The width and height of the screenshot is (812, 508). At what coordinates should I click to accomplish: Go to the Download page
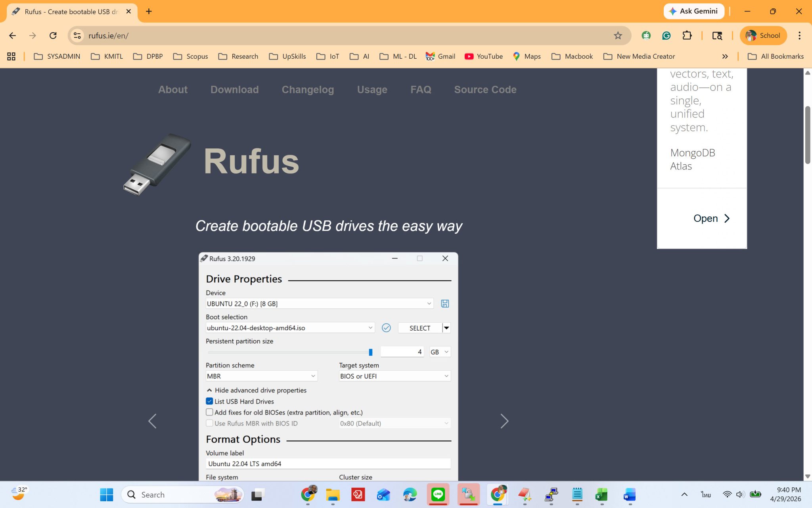coord(234,90)
